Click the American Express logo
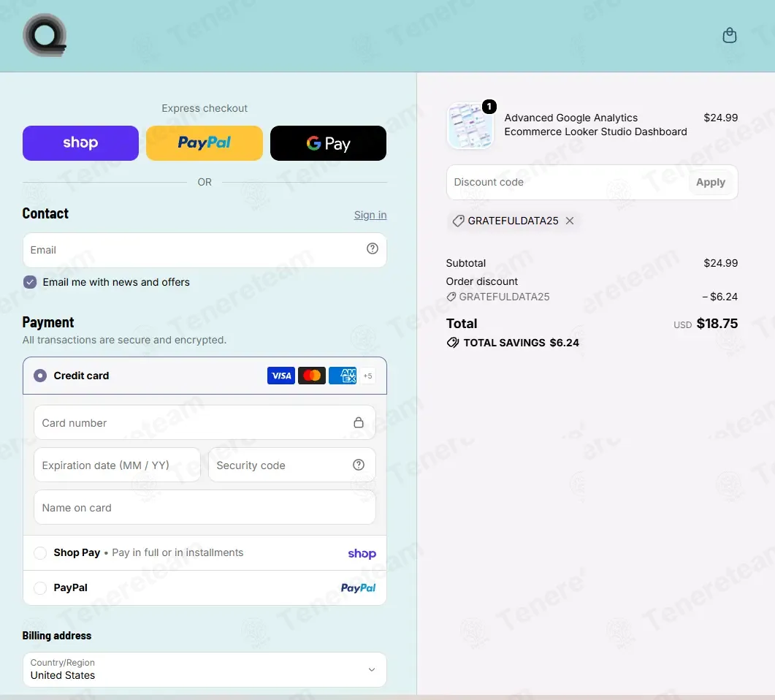775x700 pixels. (343, 376)
